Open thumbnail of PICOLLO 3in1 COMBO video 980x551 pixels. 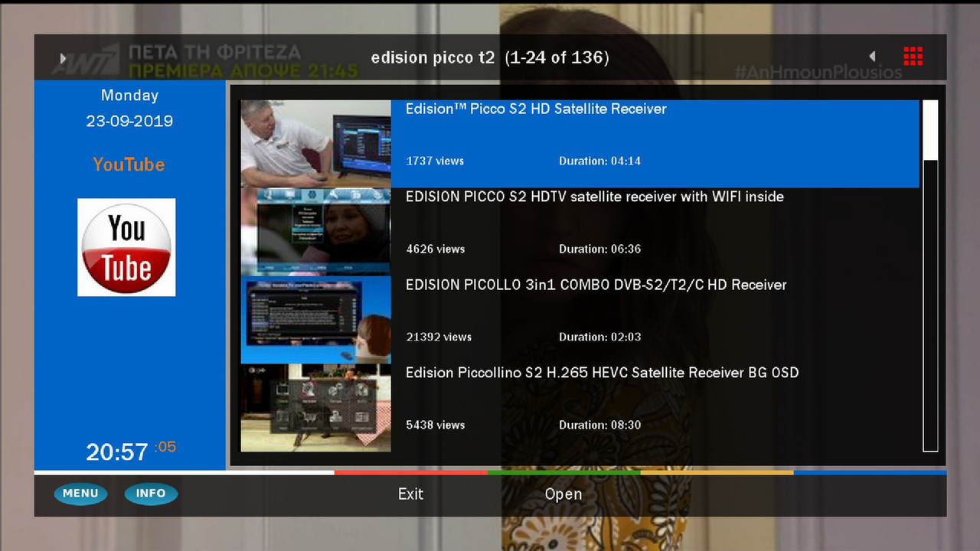click(315, 320)
